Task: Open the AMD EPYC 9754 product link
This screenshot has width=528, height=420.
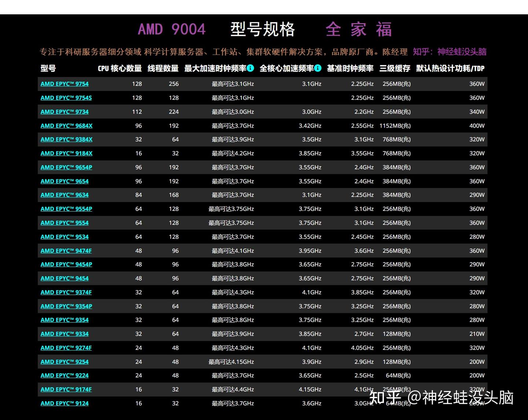Action: tap(64, 84)
